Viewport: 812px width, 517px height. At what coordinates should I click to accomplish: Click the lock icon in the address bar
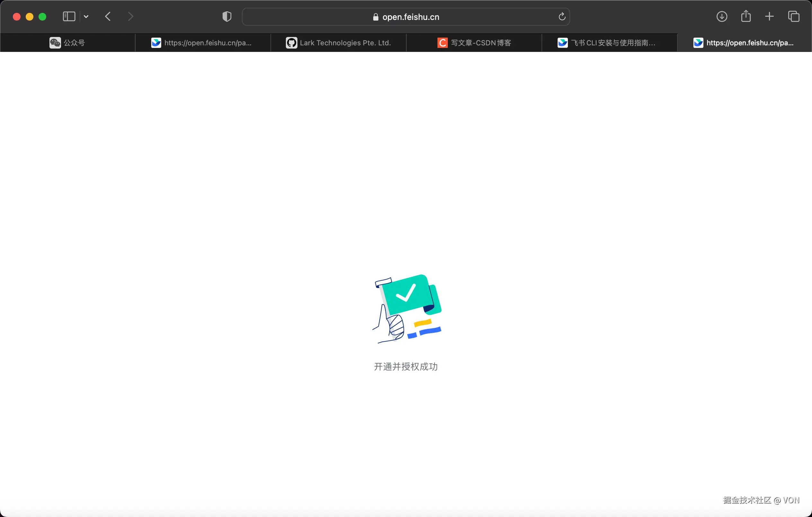point(376,17)
